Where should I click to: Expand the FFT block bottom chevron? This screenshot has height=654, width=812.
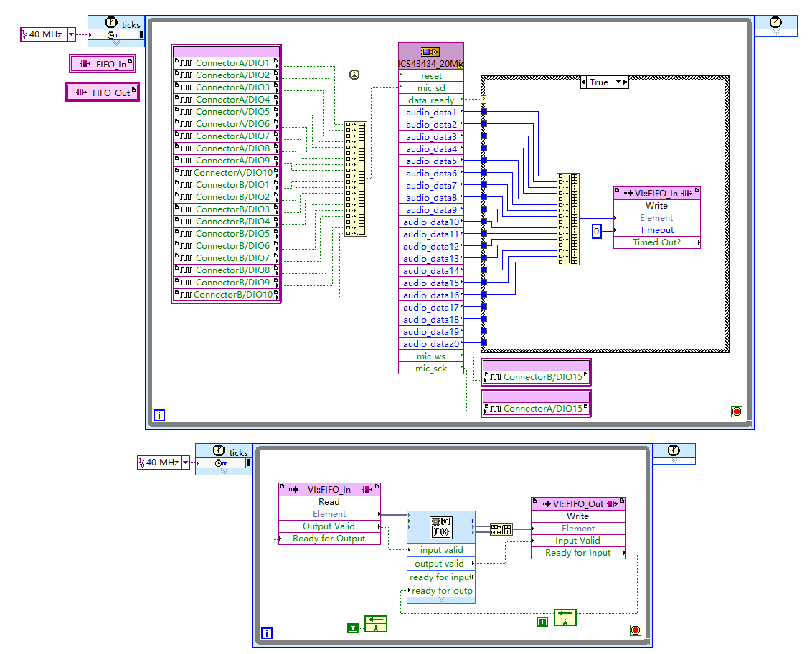point(441,600)
